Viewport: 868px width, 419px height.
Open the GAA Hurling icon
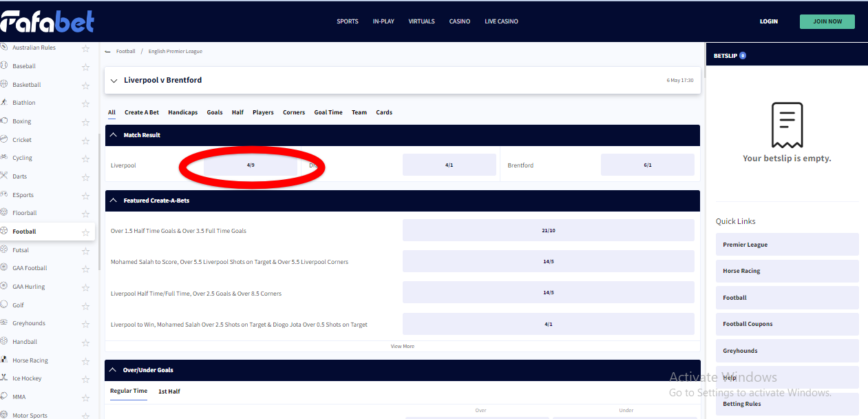click(x=4, y=287)
